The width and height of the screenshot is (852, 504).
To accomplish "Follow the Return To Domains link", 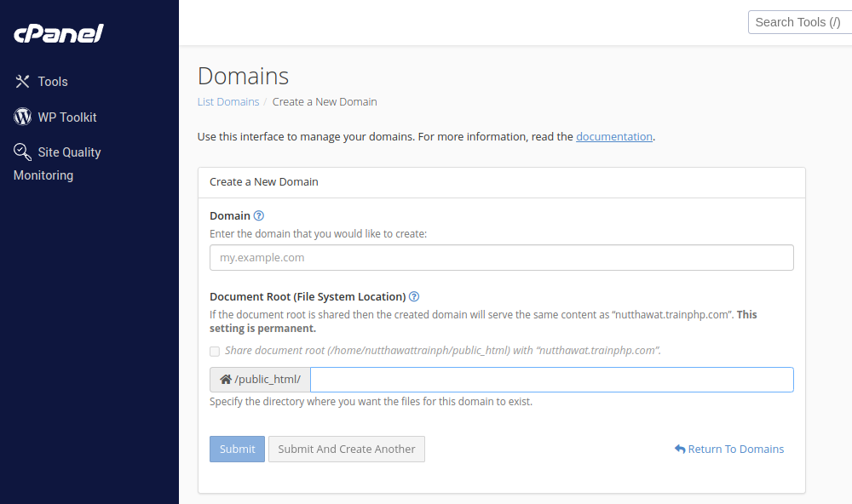I will pos(735,450).
